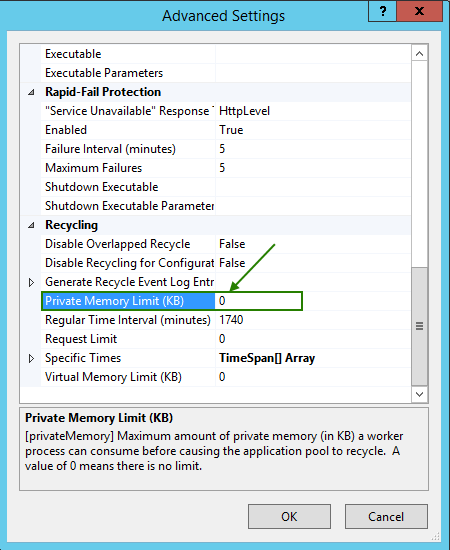
Task: Click the Failure Interval value 5
Action: (x=222, y=149)
